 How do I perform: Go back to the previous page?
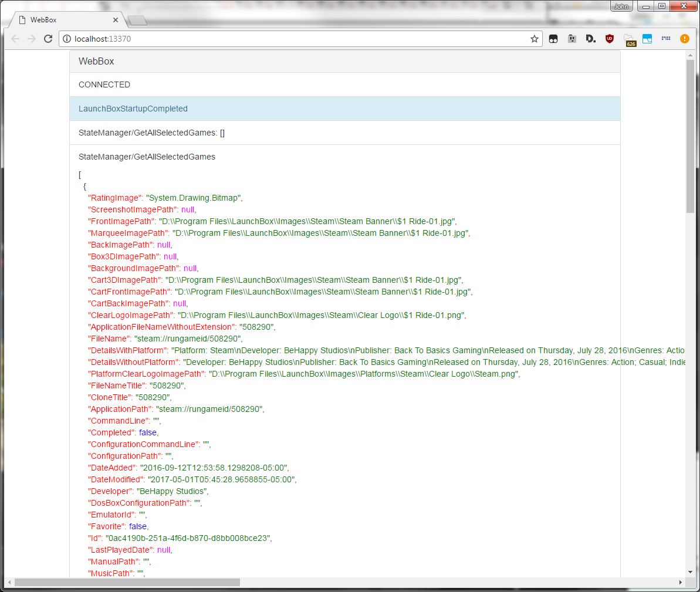(15, 39)
